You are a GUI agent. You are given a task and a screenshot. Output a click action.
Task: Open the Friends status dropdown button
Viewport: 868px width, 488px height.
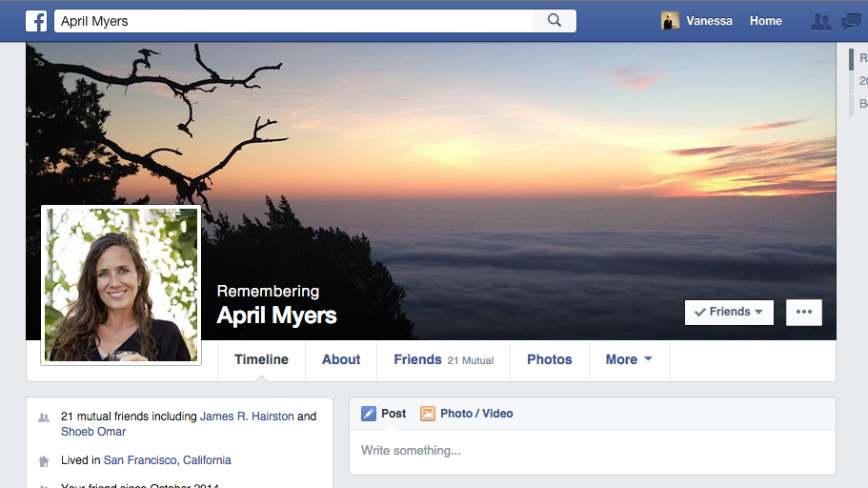(729, 312)
